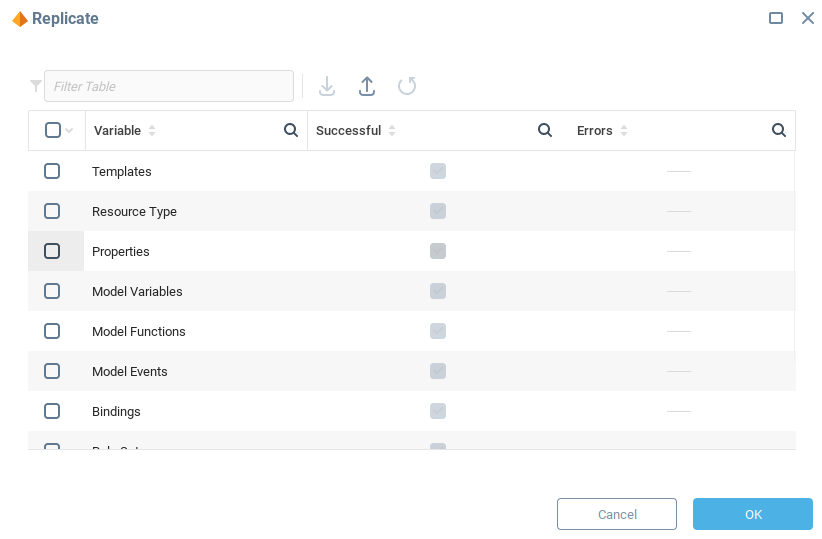Sort by the Variable column arrows

pyautogui.click(x=152, y=131)
